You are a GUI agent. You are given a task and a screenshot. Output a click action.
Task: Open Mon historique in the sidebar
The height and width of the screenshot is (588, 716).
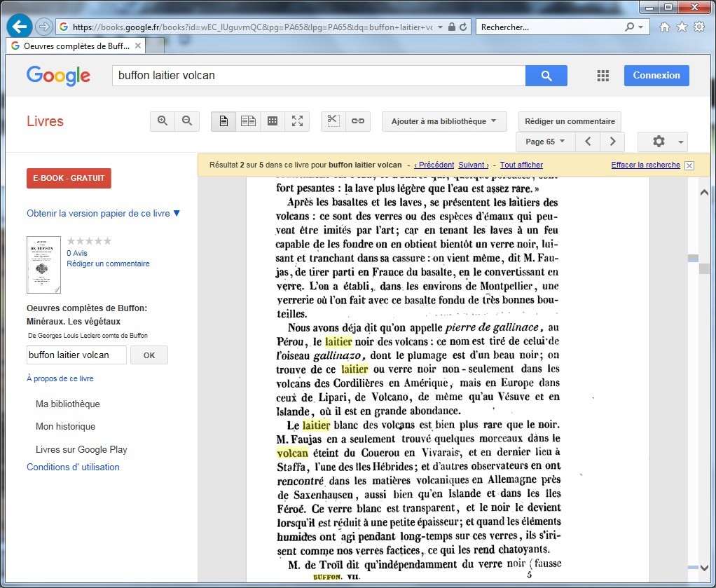[65, 426]
